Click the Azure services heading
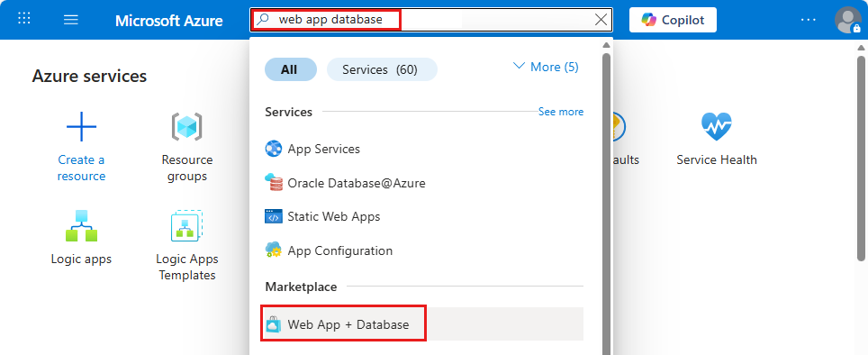The image size is (868, 355). click(x=90, y=76)
